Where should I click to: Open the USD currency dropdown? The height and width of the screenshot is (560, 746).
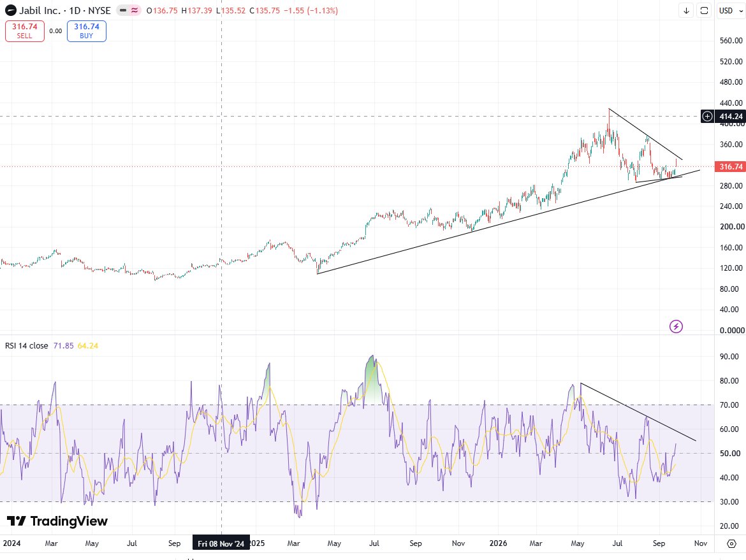coord(731,10)
